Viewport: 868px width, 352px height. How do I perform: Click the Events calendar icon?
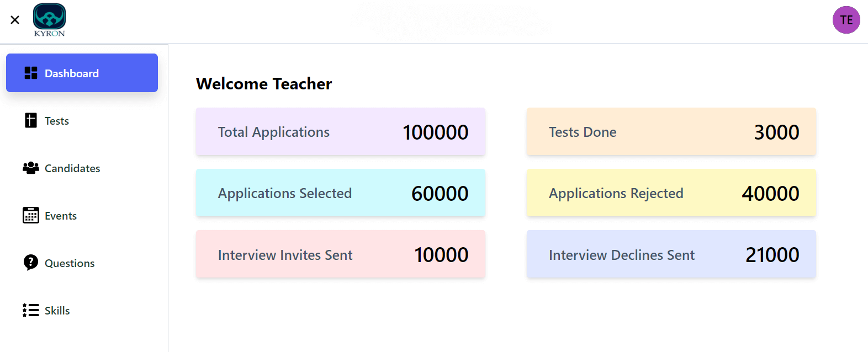pyautogui.click(x=31, y=215)
